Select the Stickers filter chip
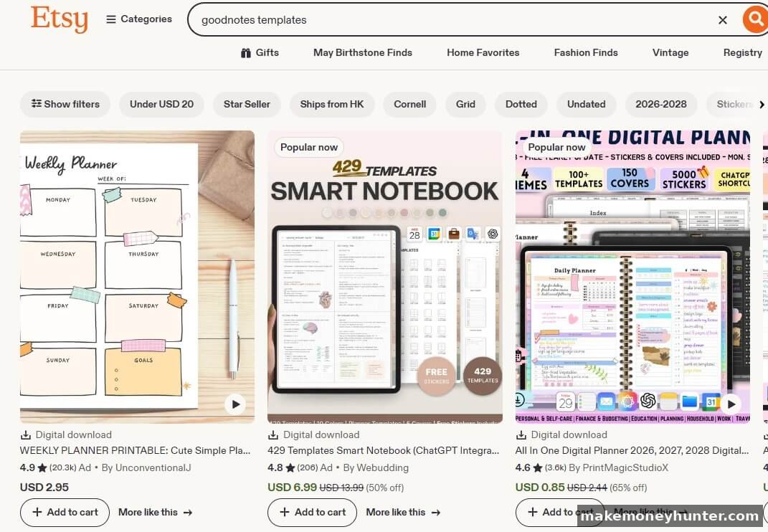Viewport: 768px width, 532px height. click(x=731, y=104)
